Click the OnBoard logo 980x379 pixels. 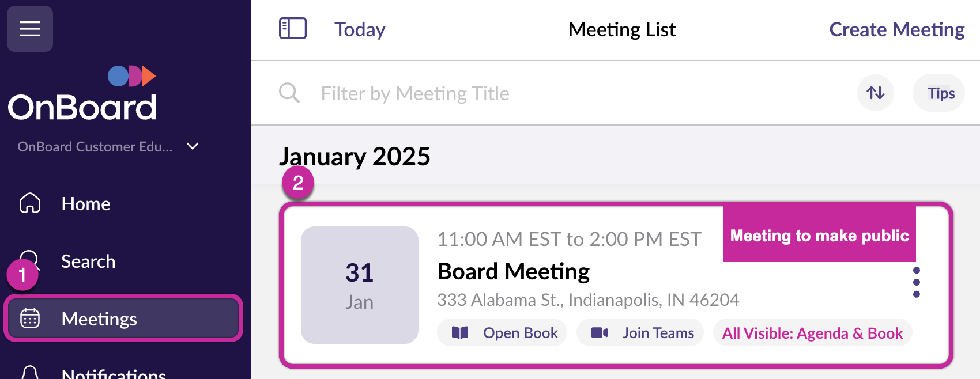[82, 94]
